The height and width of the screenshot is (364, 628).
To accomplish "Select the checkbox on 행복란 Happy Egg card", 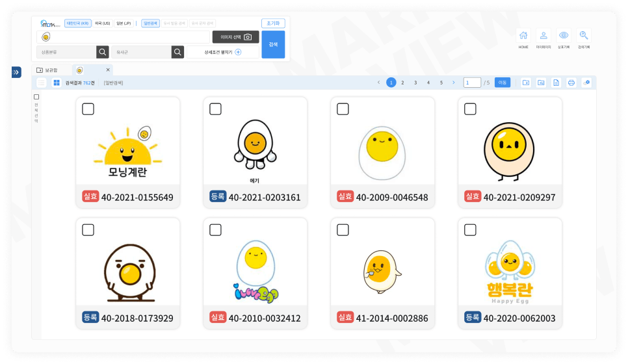I will click(x=470, y=229).
